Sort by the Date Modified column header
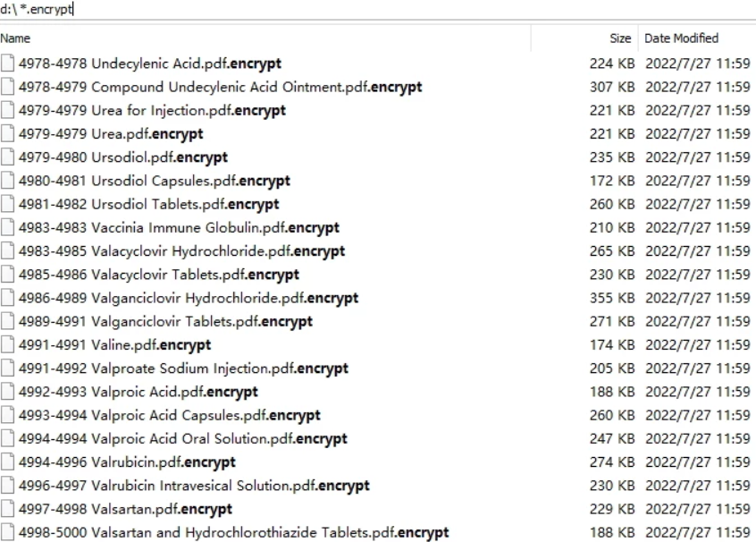This screenshot has height=542, width=756. coord(680,38)
